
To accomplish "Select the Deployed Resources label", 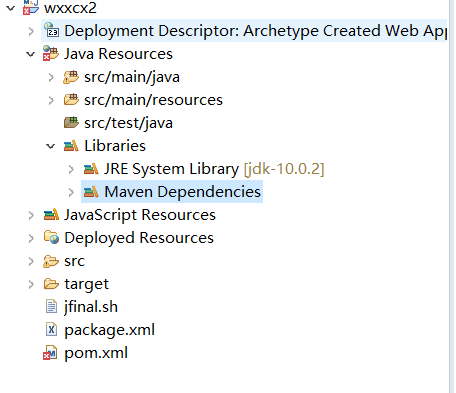I will coord(139,238).
